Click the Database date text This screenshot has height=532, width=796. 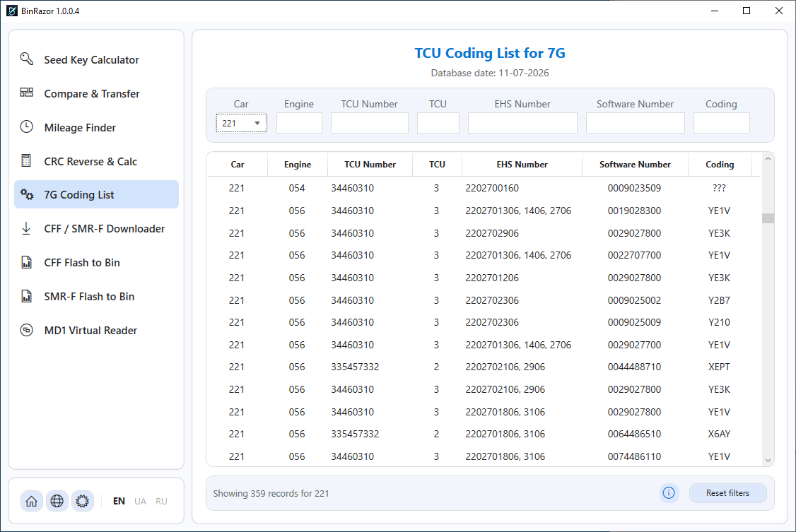(x=490, y=73)
